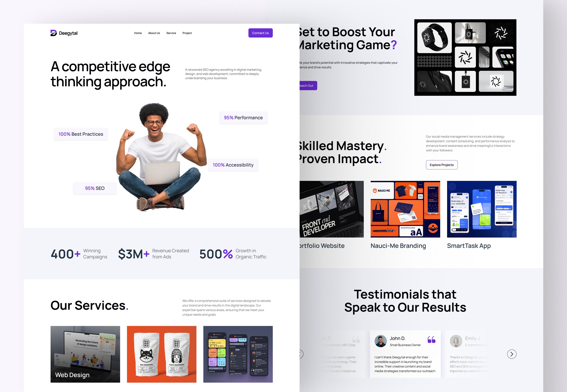The width and height of the screenshot is (567, 392).
Task: Click the right arrow carousel expander
Action: click(511, 354)
